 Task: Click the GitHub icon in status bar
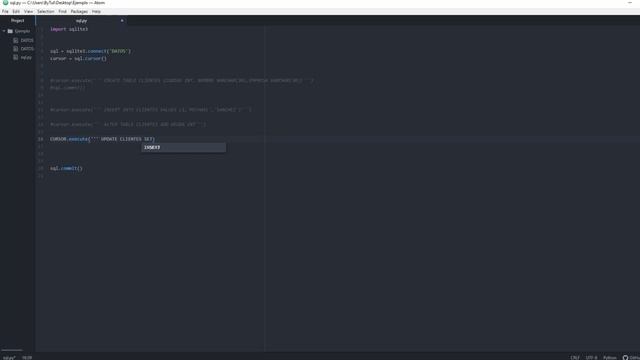click(x=625, y=358)
